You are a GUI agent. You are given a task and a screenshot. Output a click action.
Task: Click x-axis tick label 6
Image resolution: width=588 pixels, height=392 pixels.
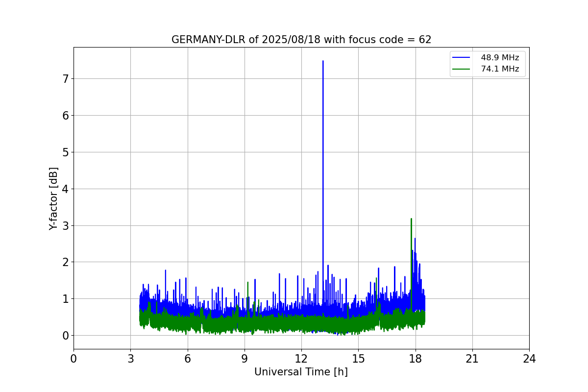187,359
